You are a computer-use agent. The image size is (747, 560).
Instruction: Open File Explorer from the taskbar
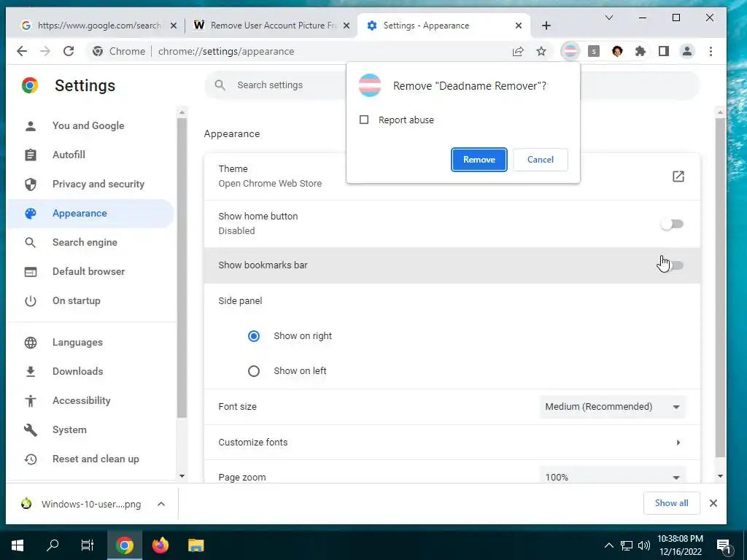coord(196,545)
